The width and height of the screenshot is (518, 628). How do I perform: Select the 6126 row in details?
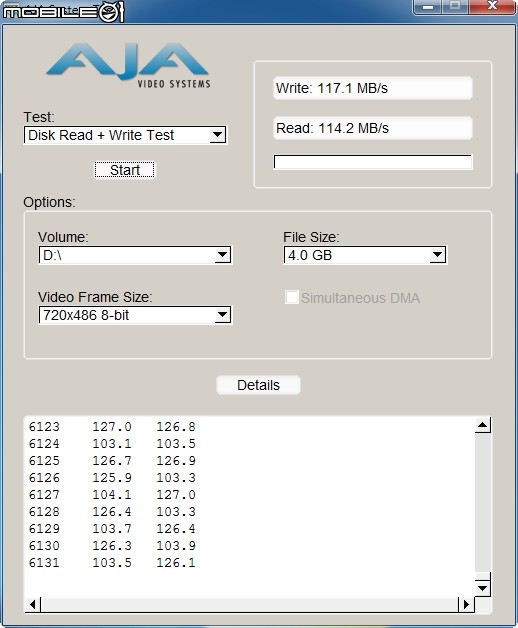112,478
